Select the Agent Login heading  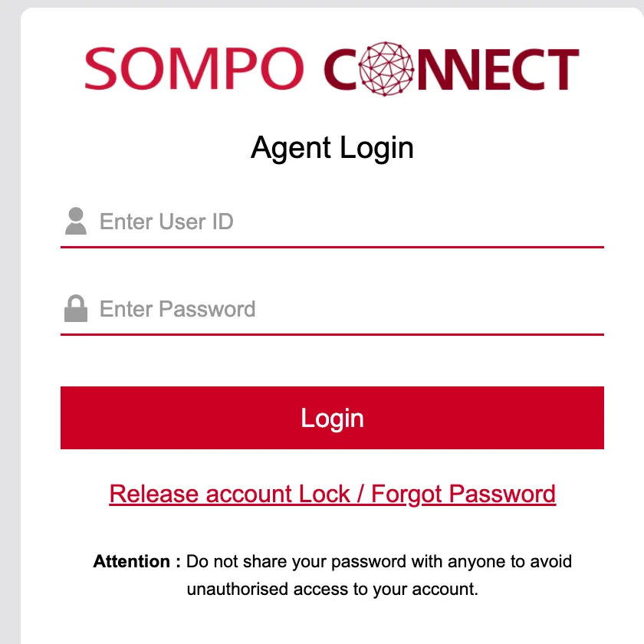(332, 148)
